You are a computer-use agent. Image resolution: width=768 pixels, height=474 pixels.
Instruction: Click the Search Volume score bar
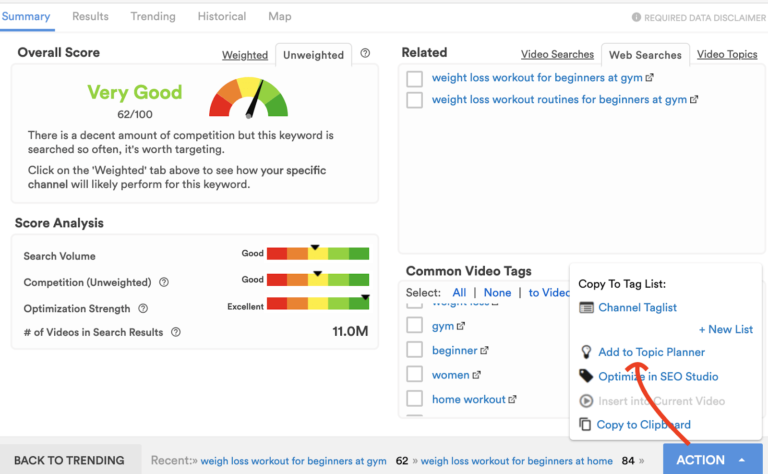pos(318,255)
